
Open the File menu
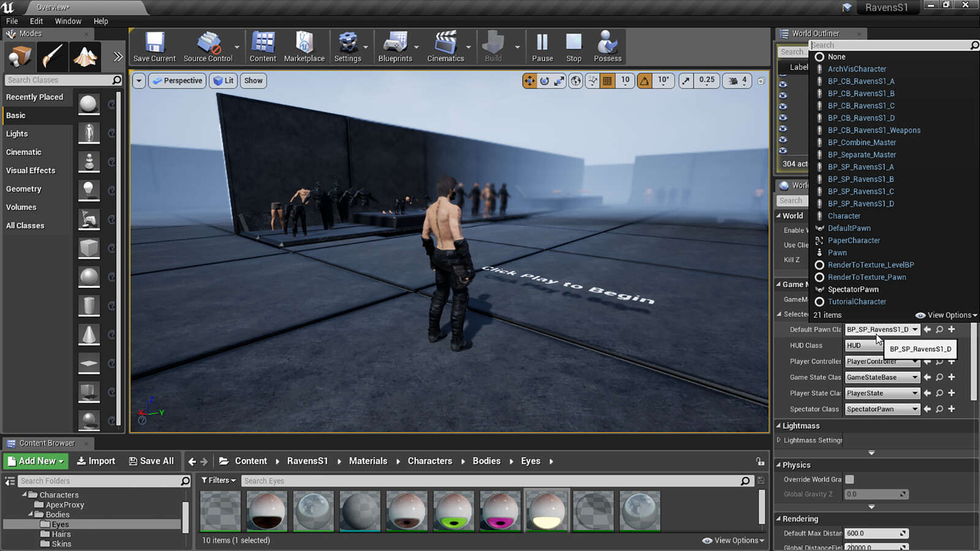(x=12, y=21)
